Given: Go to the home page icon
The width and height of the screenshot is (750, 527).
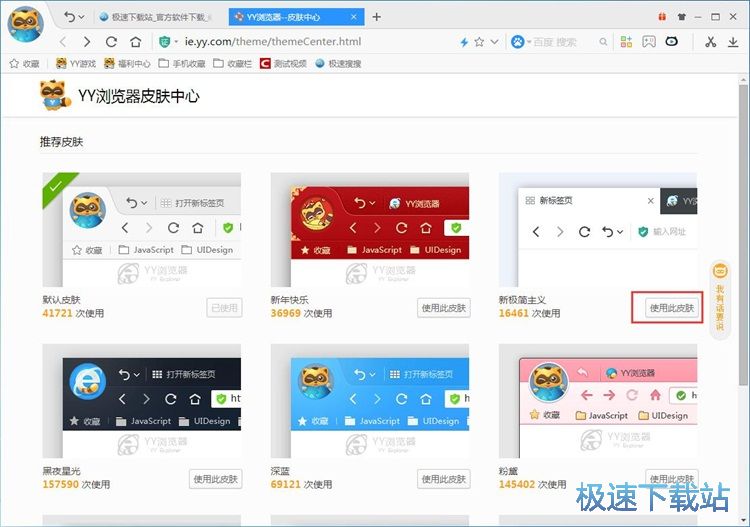Looking at the screenshot, I should click(136, 42).
